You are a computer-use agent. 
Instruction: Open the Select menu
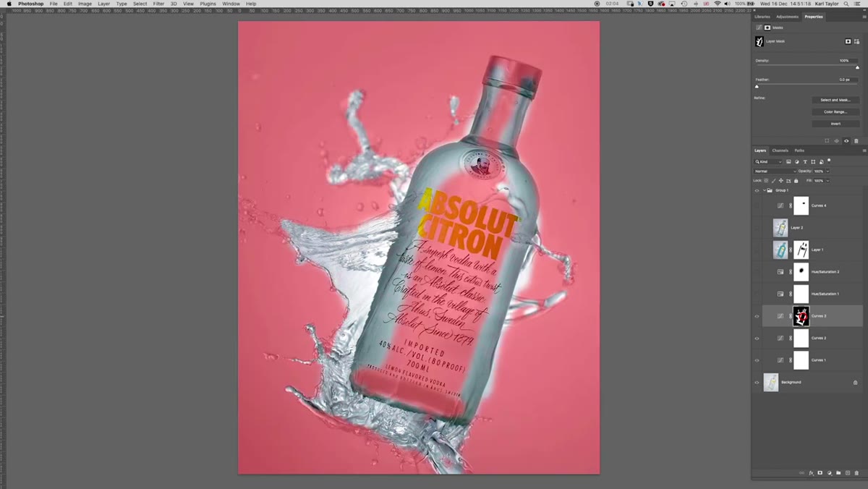[x=140, y=4]
